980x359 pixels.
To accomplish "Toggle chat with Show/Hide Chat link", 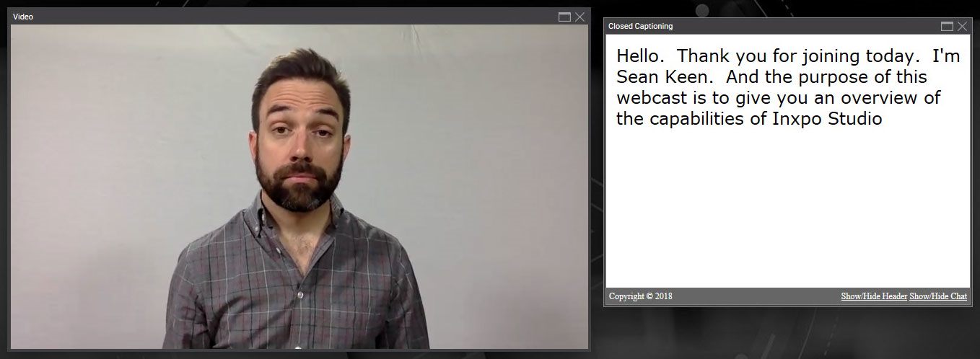I will [938, 296].
